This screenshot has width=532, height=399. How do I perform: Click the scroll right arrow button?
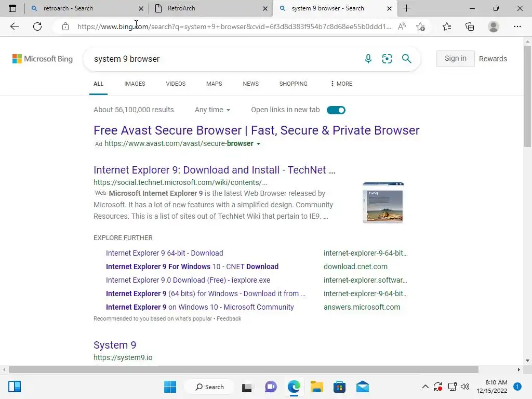click(519, 369)
